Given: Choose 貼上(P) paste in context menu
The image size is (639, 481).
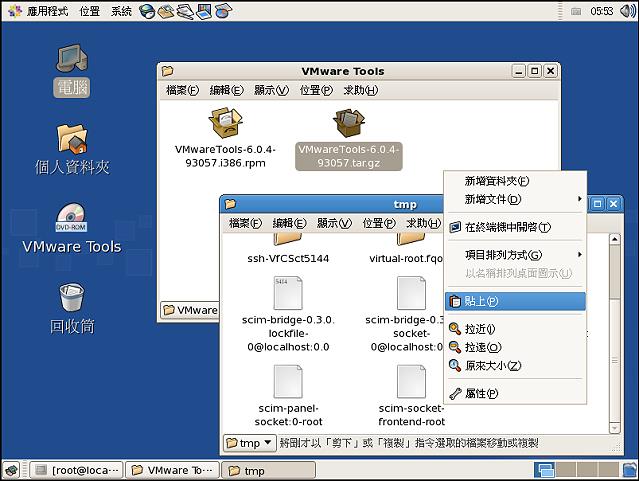Looking at the screenshot, I should (515, 301).
